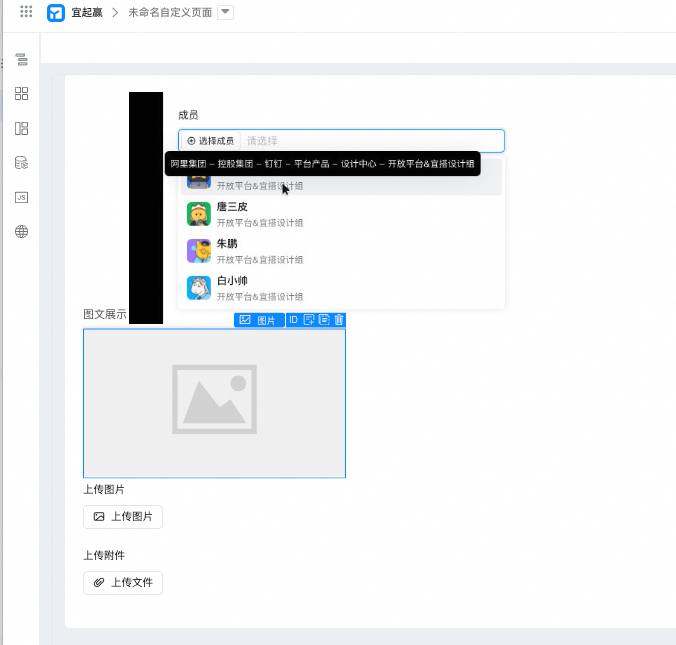Open the outline tree panel in sidebar
Viewport: 676px width, 645px height.
point(21,61)
